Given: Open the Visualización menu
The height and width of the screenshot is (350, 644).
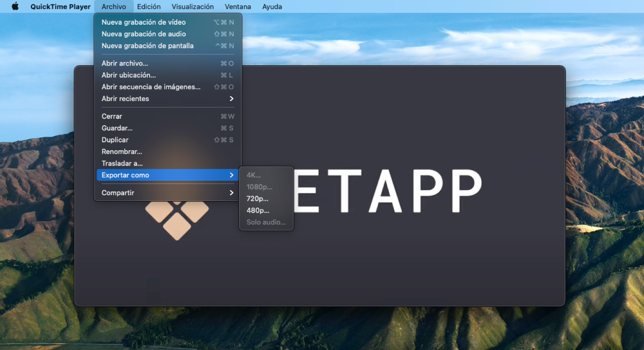Looking at the screenshot, I should [192, 6].
